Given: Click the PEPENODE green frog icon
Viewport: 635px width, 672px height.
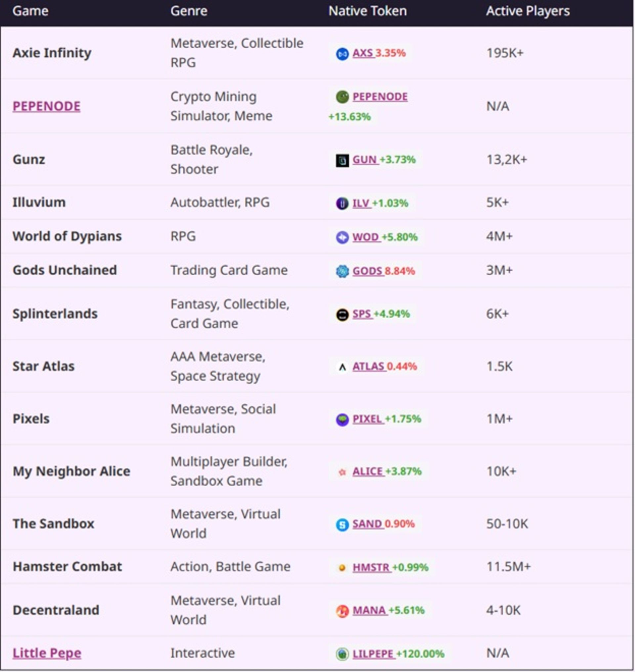Looking at the screenshot, I should coord(342,97).
